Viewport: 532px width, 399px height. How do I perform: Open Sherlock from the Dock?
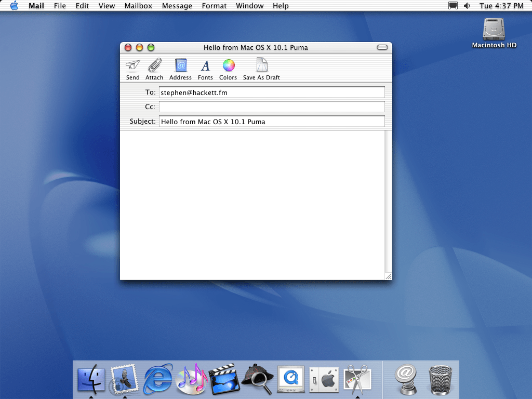tap(257, 379)
